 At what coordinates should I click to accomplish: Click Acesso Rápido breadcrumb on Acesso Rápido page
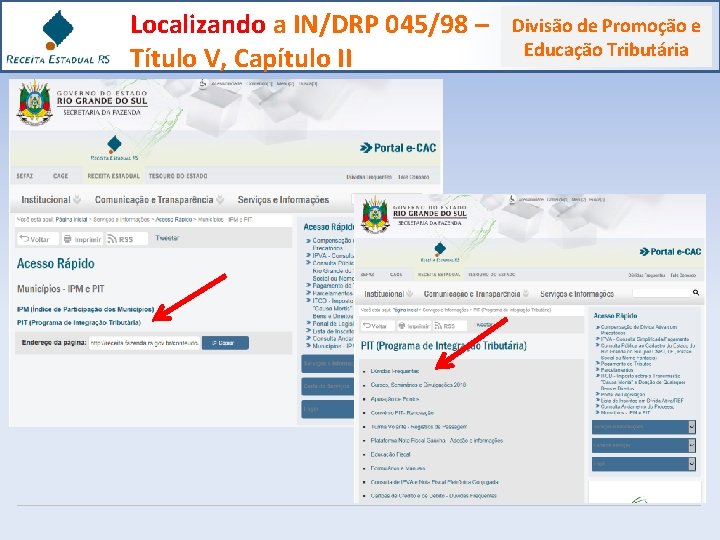174,219
